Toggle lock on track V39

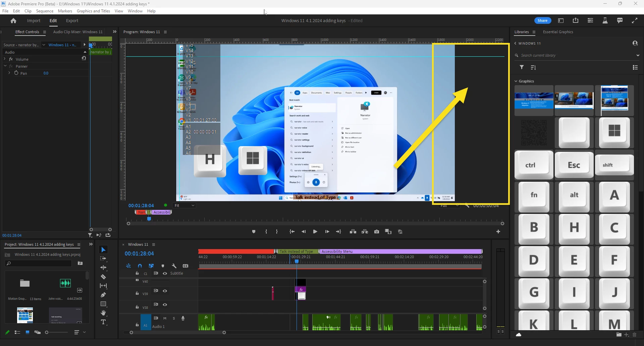(137, 293)
